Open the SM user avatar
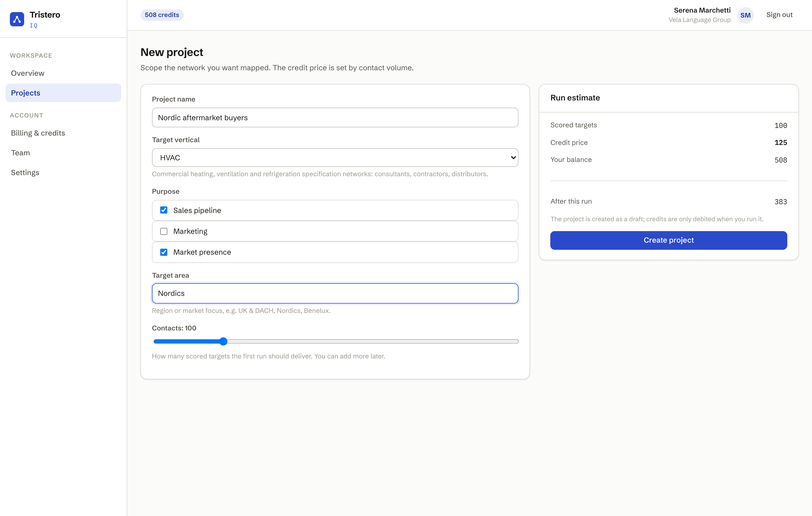812x516 pixels. 745,15
